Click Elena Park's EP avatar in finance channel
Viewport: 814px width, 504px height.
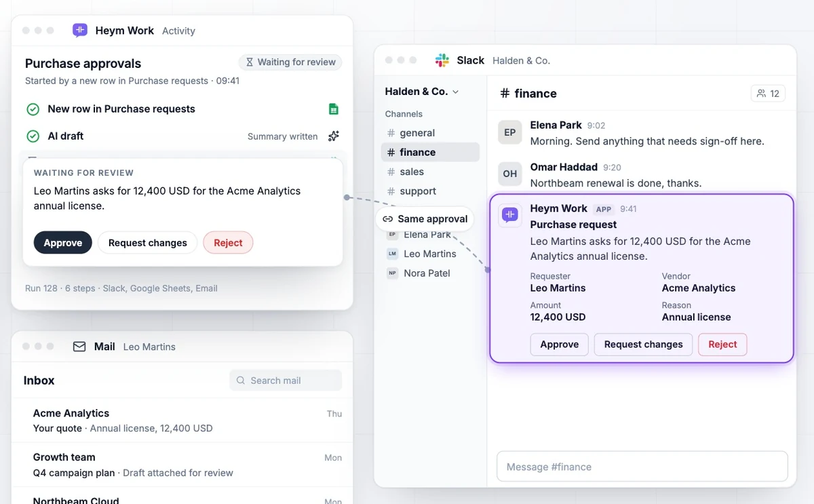click(x=510, y=132)
